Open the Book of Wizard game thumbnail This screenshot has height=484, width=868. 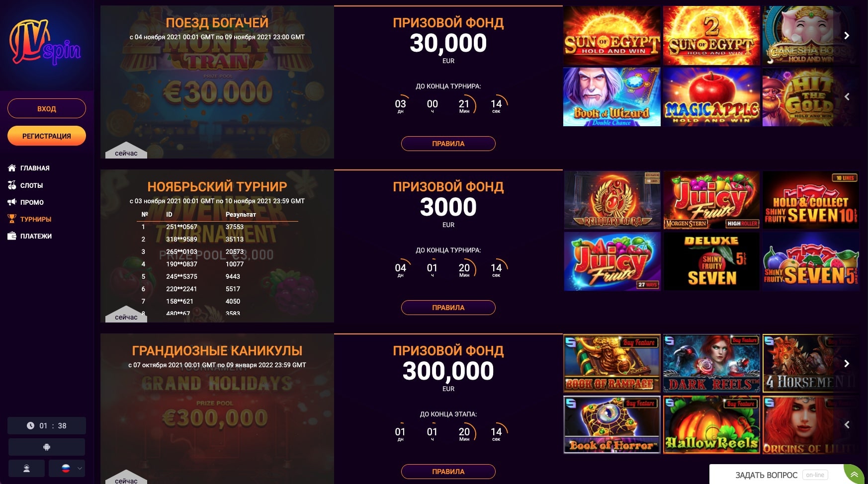(x=612, y=97)
